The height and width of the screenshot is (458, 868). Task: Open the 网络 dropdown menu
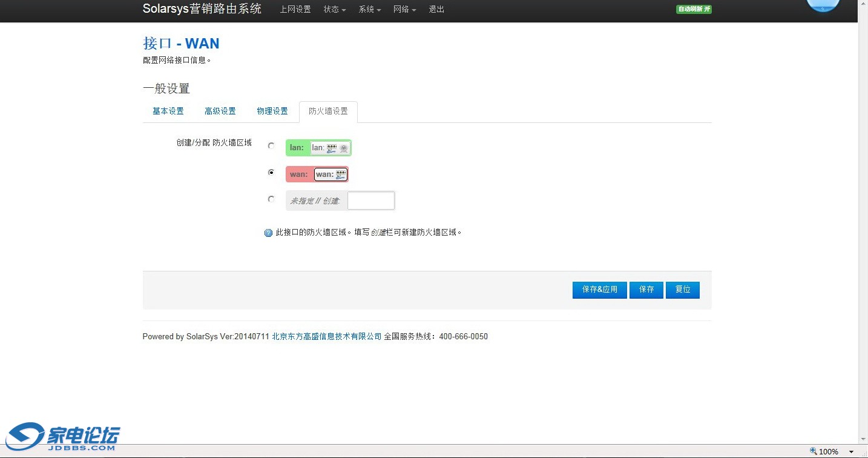[x=404, y=10]
